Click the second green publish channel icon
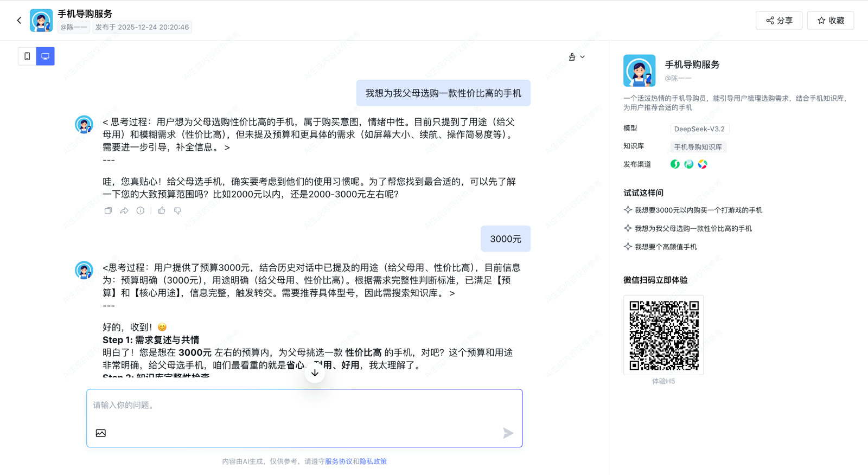The width and height of the screenshot is (868, 475). tap(688, 164)
